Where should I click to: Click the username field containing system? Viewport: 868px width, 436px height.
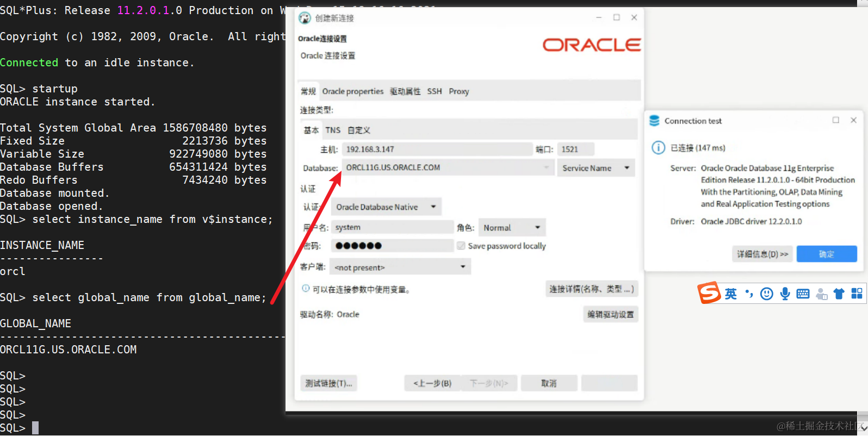[392, 227]
